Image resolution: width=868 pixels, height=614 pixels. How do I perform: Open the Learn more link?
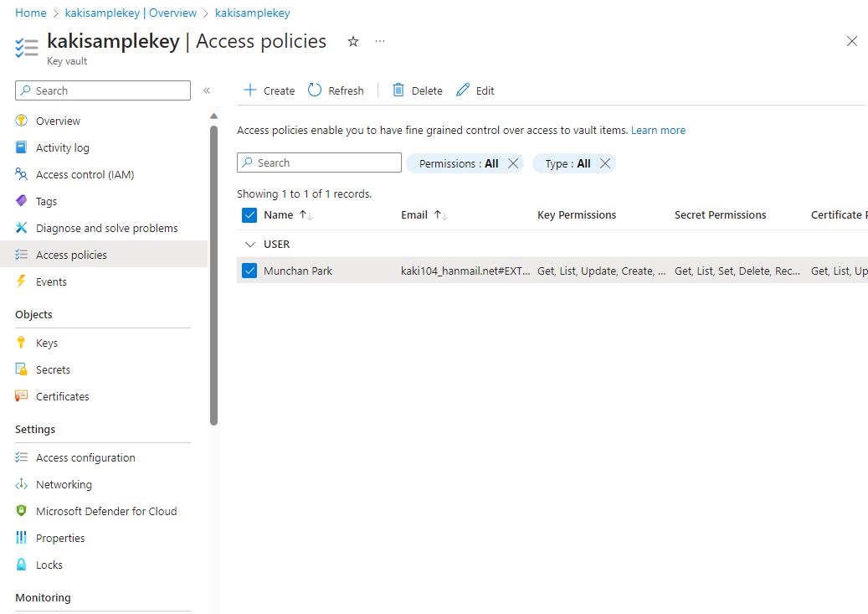tap(658, 130)
